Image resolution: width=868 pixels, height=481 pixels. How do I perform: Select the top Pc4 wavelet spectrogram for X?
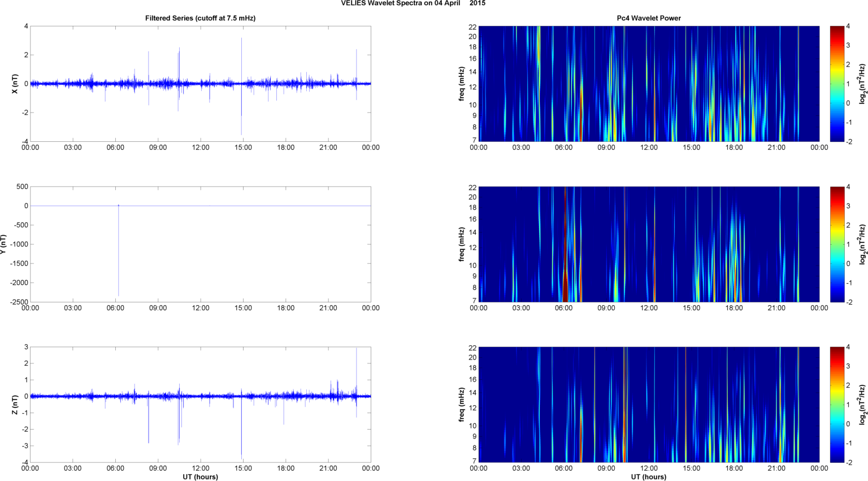[x=648, y=84]
